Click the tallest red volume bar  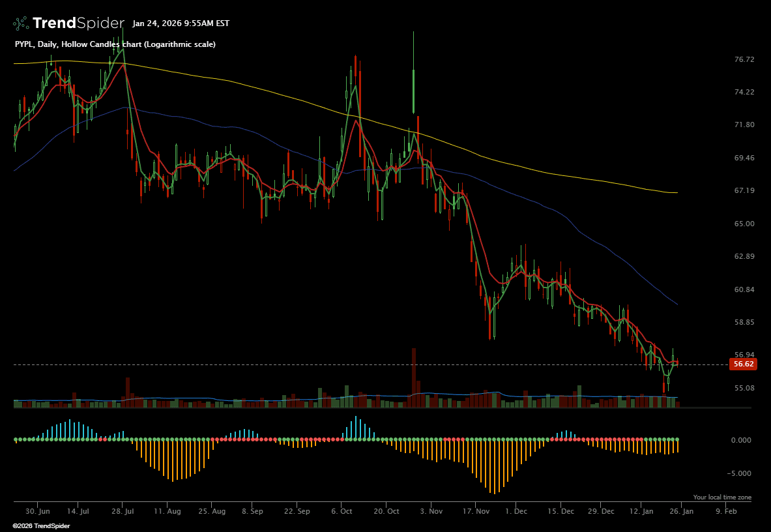[413, 378]
